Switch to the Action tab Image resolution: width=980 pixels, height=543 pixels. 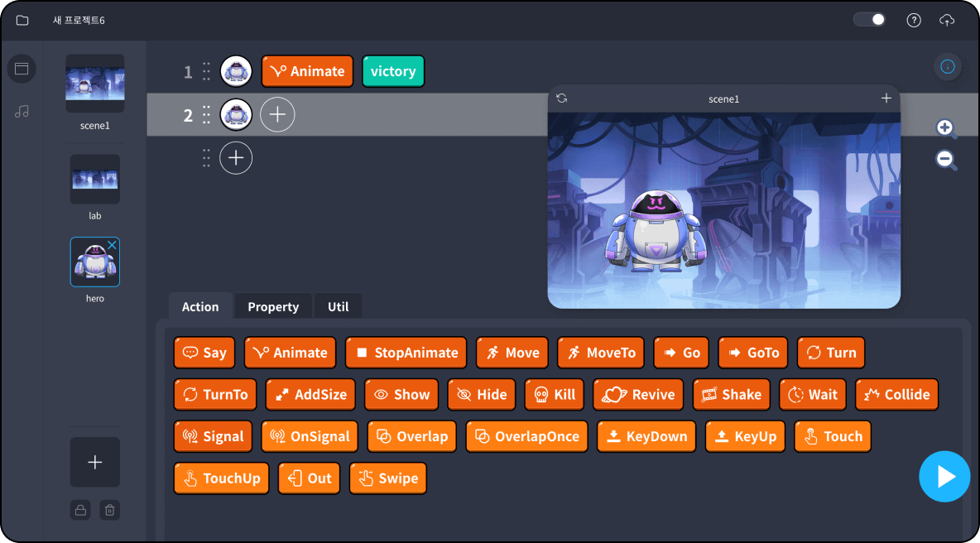click(x=200, y=307)
